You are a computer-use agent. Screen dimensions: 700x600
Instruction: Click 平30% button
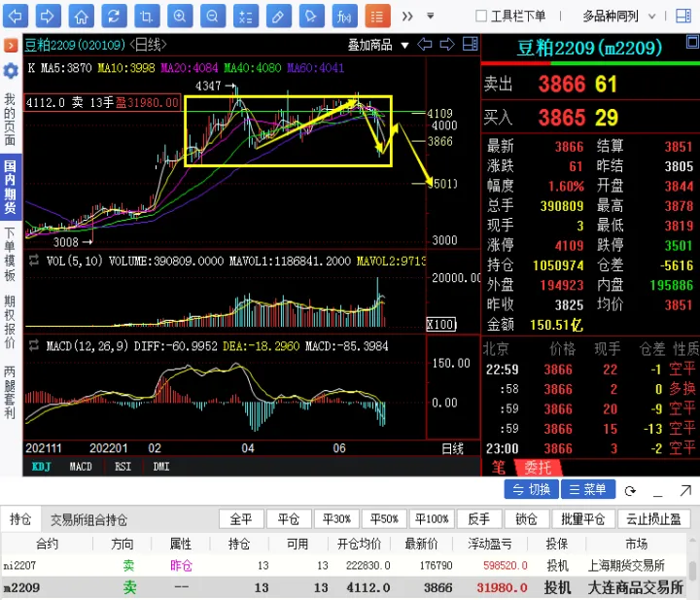[x=336, y=519]
